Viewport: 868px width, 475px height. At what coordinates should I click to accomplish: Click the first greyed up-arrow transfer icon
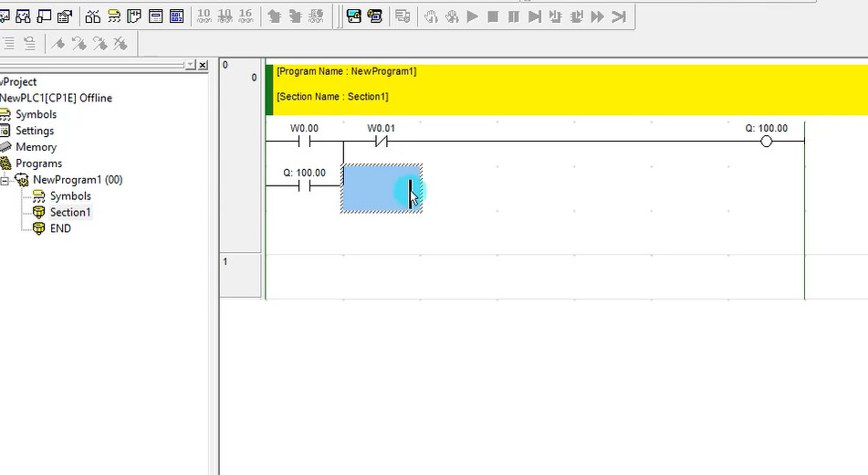[x=274, y=16]
